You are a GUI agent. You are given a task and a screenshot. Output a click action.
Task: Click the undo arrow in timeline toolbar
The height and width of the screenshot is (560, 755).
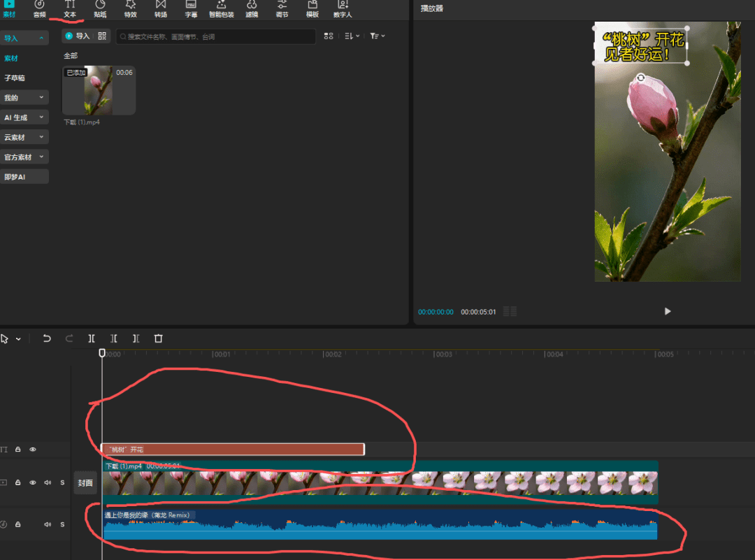click(47, 338)
